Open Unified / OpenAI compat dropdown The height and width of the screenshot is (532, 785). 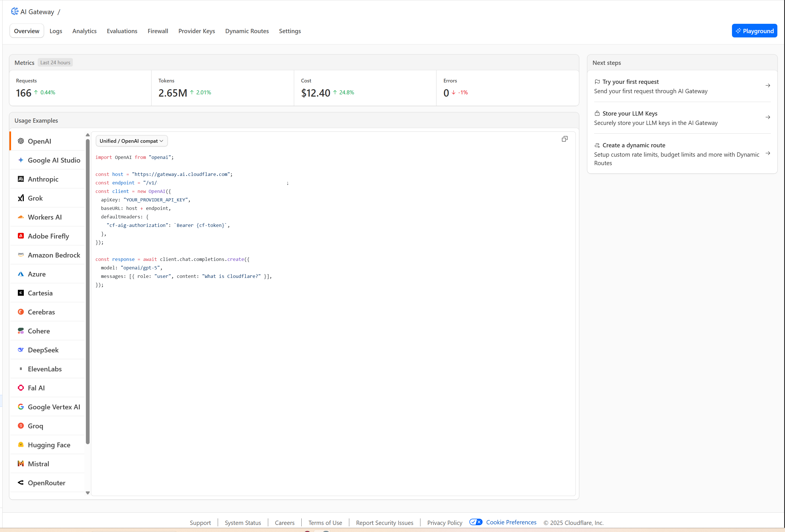(131, 141)
